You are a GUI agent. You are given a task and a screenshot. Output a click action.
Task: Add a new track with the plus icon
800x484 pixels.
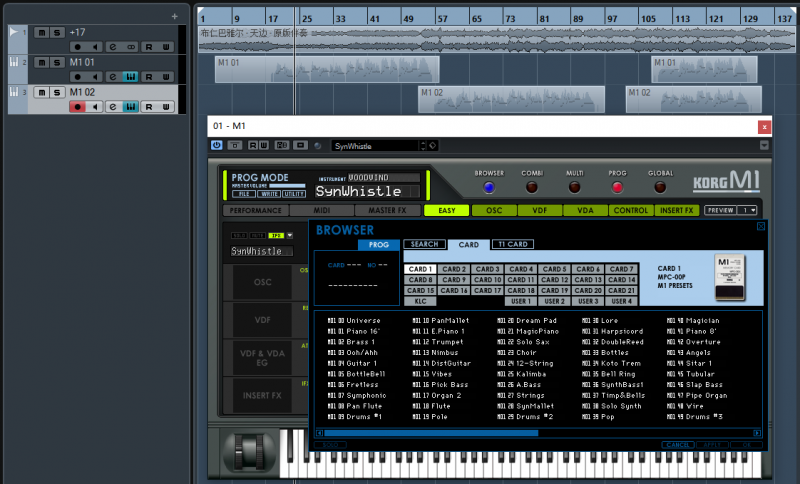(x=174, y=17)
